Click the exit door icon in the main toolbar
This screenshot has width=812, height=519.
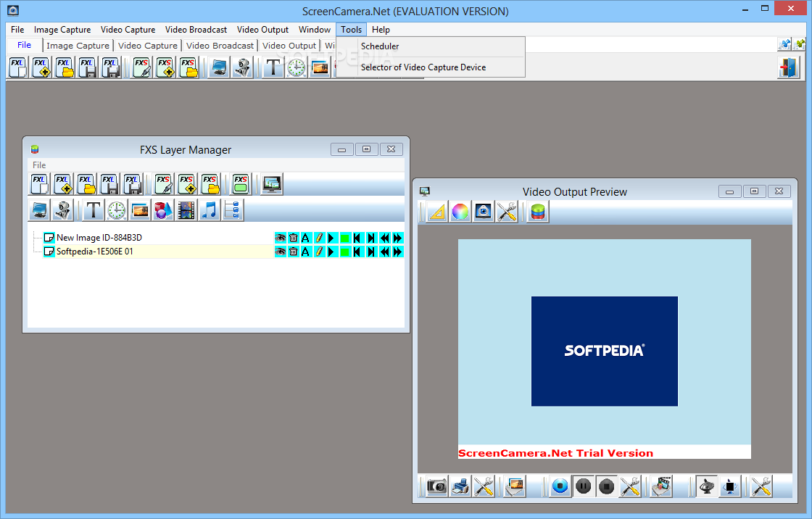tap(789, 67)
